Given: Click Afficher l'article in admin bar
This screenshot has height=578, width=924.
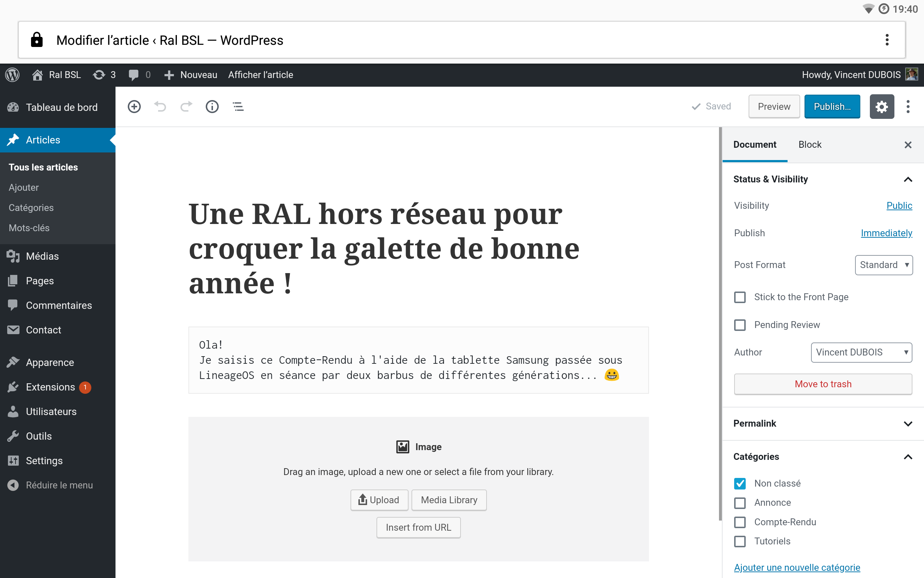Looking at the screenshot, I should pos(260,75).
